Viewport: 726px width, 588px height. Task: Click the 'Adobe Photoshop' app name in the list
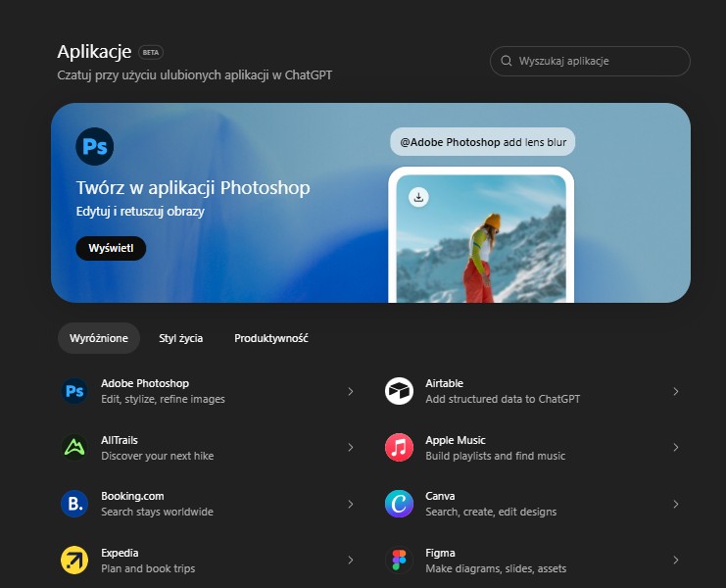pos(145,383)
